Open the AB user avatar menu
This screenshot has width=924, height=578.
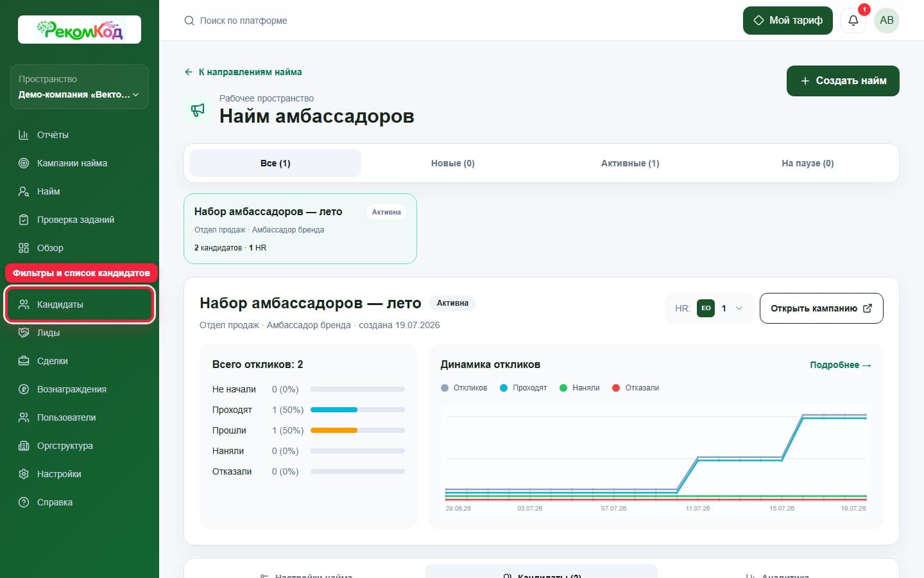887,21
